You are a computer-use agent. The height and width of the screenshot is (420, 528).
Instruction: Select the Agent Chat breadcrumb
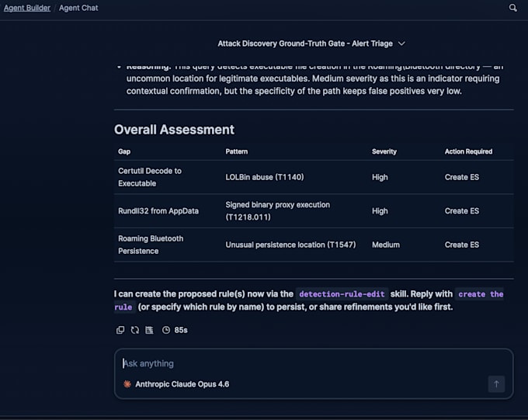coord(78,8)
